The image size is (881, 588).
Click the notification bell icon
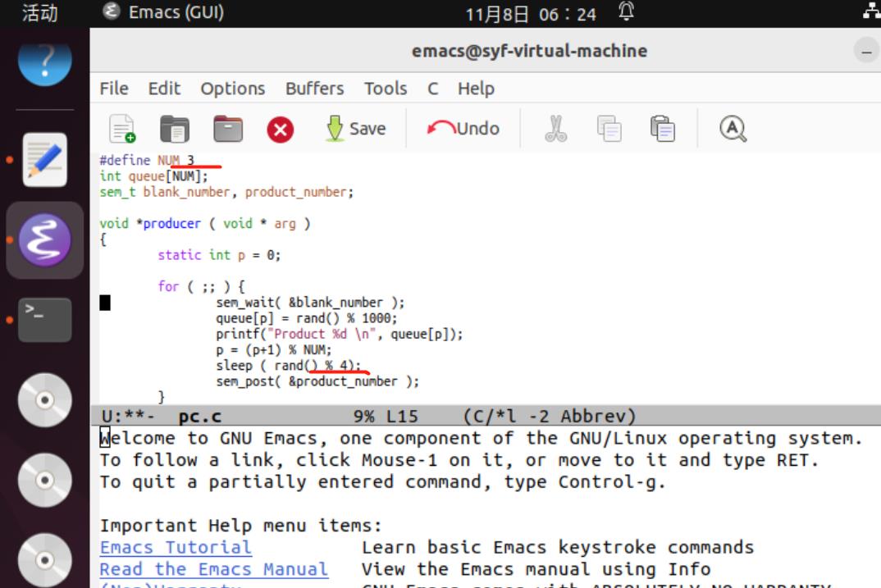pos(626,11)
